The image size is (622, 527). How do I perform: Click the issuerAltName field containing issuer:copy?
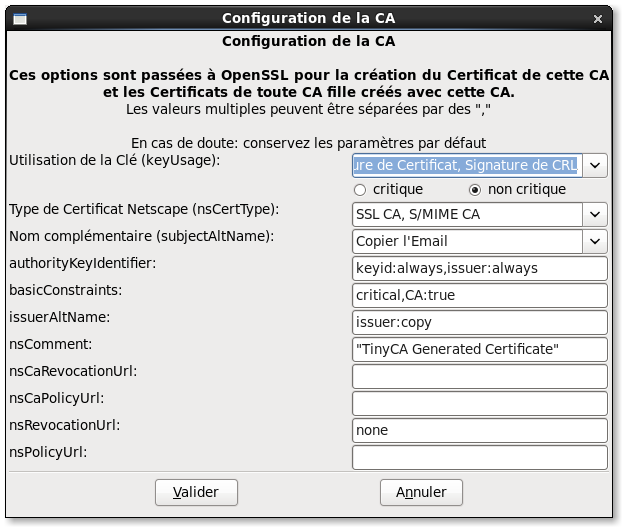[480, 322]
